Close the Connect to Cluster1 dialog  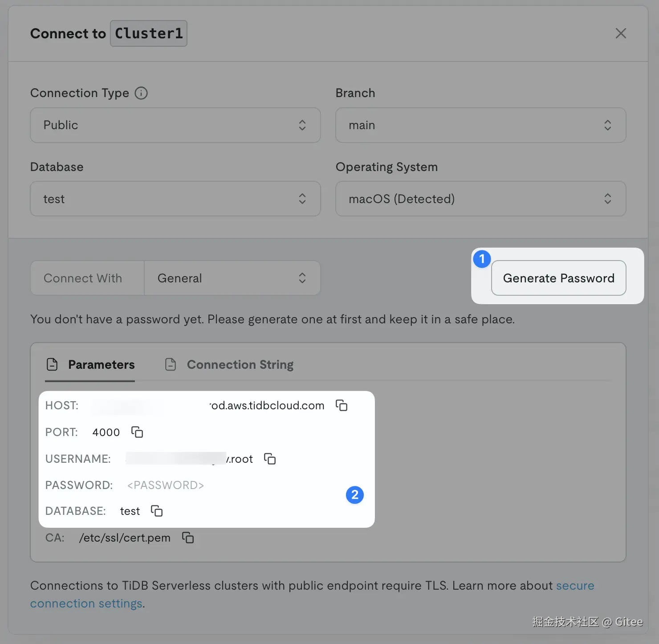pos(621,33)
